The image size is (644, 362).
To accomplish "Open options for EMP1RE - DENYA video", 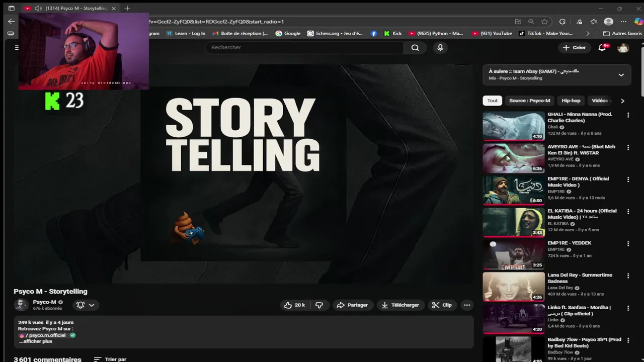I will coord(628,179).
